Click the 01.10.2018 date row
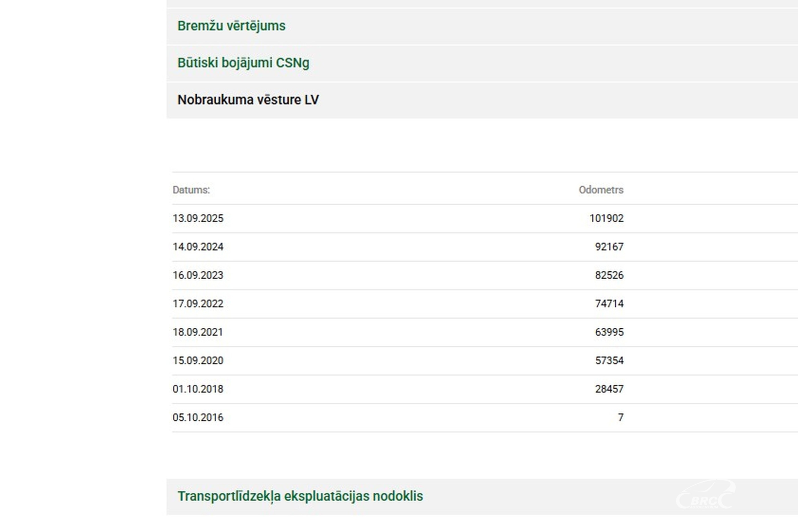Screen dimensions: 798x532 [198, 389]
